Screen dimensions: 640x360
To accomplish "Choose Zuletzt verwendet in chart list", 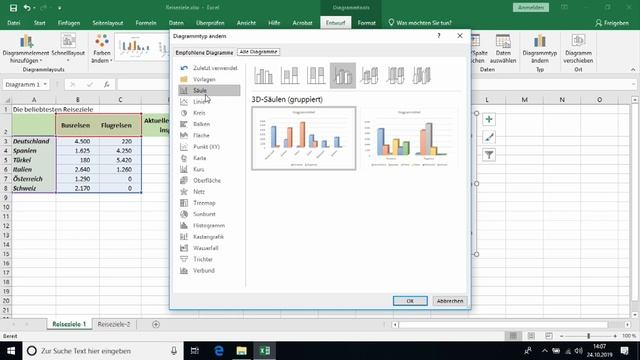I will tap(209, 68).
